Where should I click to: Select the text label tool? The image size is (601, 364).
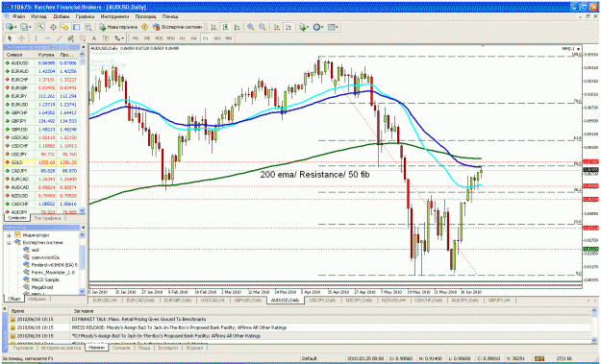tap(106, 38)
